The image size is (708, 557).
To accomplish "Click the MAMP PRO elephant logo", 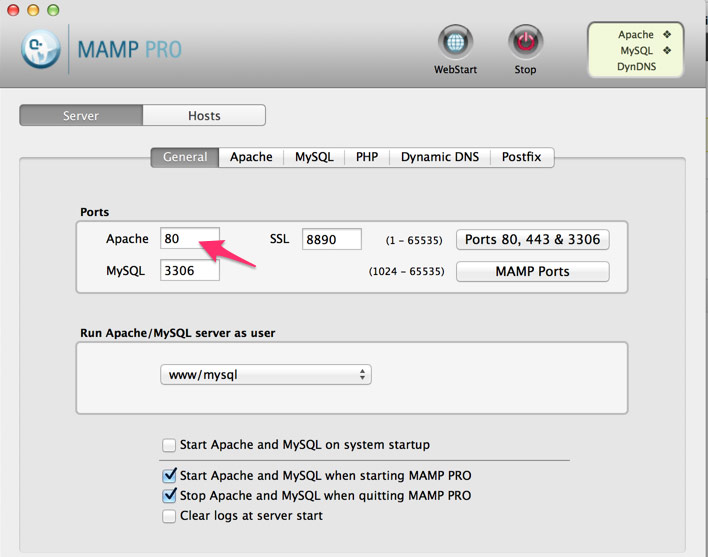I will click(x=41, y=49).
